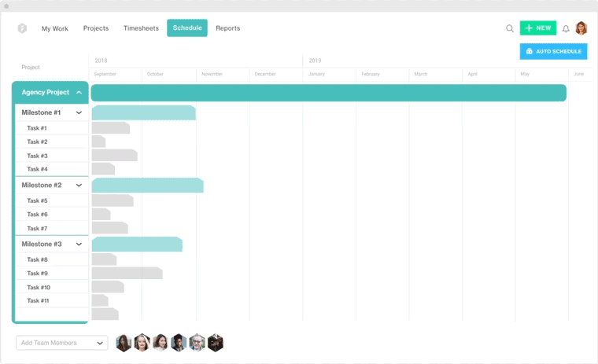Go to the Reports tab
The width and height of the screenshot is (598, 364).
pyautogui.click(x=227, y=28)
